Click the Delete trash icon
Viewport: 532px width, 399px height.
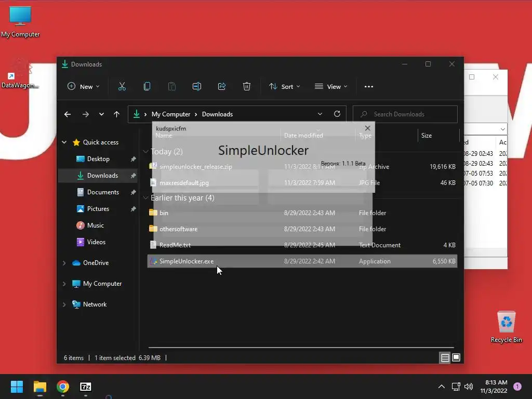tap(247, 87)
